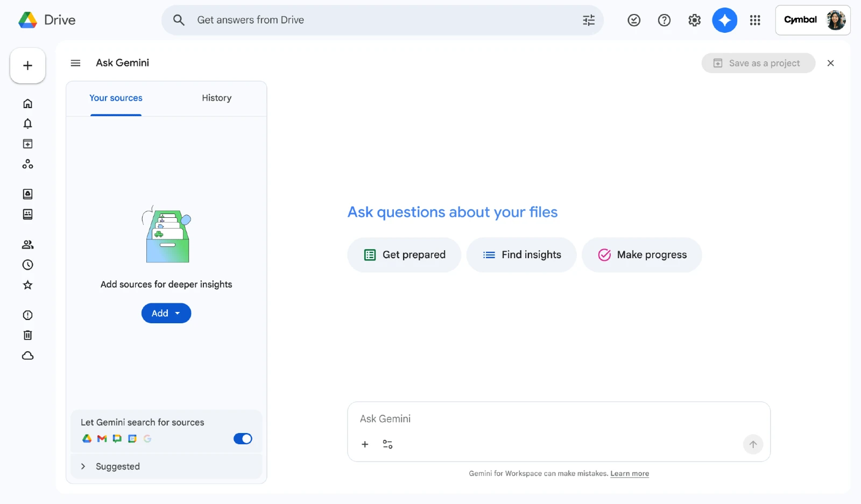Open Recent files clock icon
This screenshot has height=504, width=861.
click(x=28, y=265)
